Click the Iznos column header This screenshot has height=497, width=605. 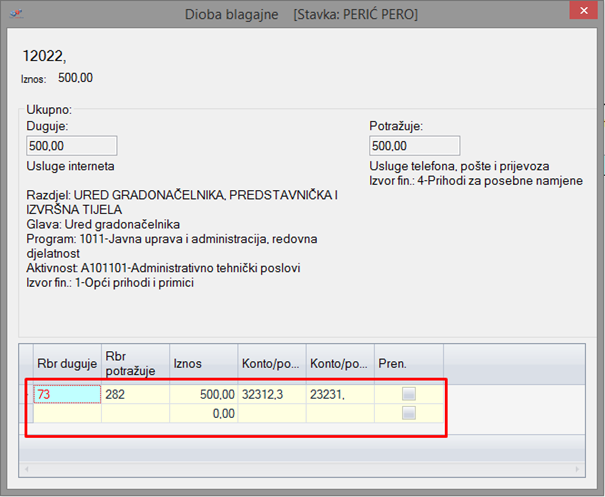[203, 364]
